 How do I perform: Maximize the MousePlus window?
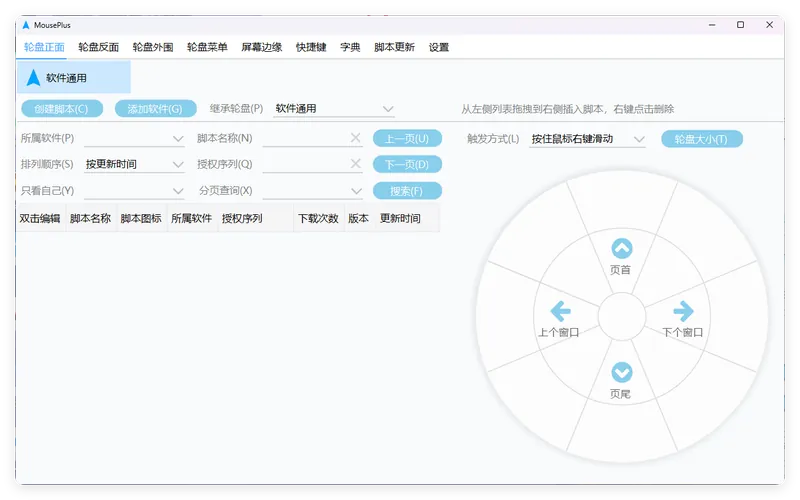[x=740, y=24]
